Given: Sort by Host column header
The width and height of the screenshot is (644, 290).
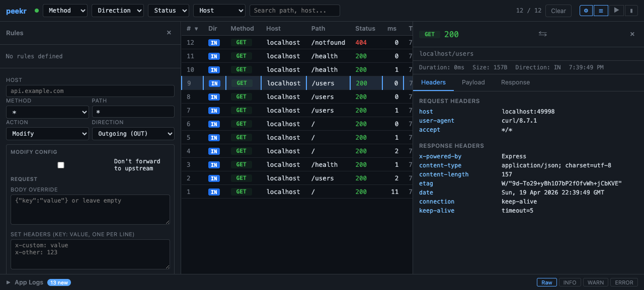Looking at the screenshot, I should 273,29.
